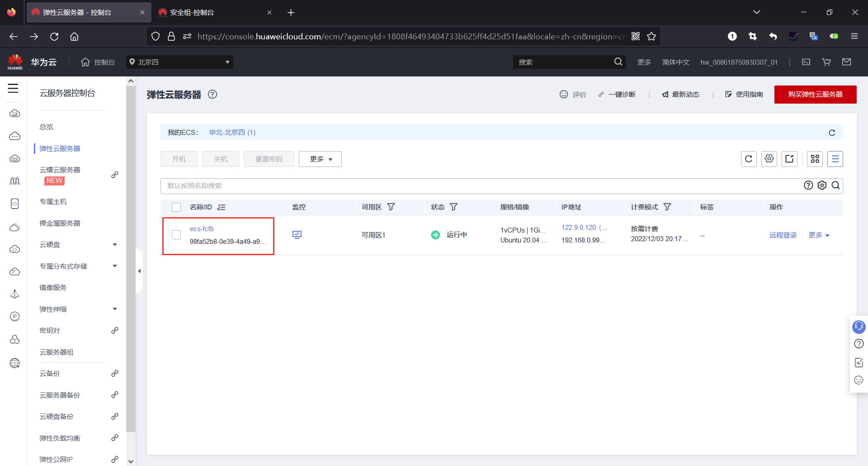
Task: Sort by name/ID column
Action: click(221, 207)
